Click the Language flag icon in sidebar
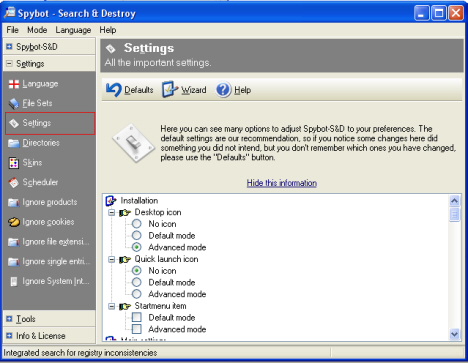This screenshot has height=363, width=468. [x=14, y=84]
